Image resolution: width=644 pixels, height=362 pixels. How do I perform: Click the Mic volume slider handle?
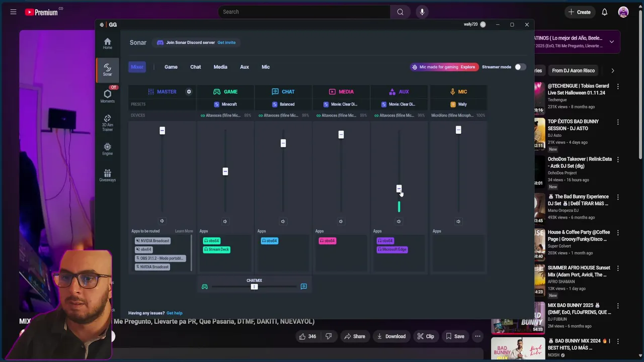458,130
